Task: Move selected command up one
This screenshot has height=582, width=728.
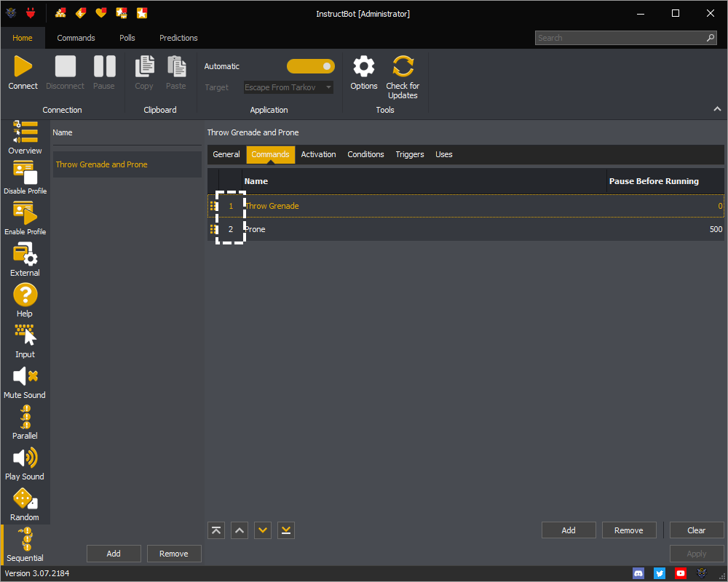Action: pos(240,530)
